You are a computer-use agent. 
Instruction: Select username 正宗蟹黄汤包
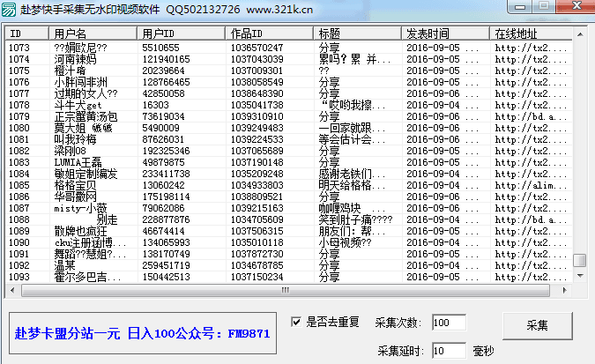pyautogui.click(x=86, y=116)
